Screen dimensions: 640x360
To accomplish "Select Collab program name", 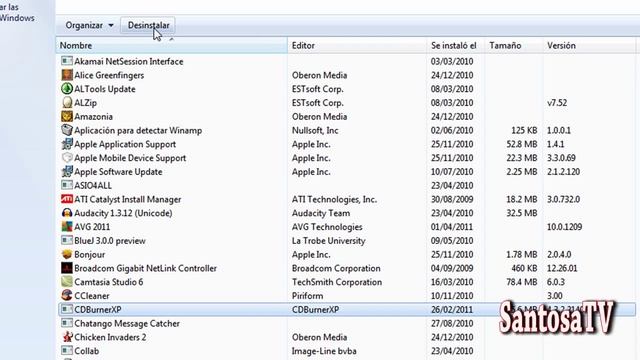I will (87, 351).
